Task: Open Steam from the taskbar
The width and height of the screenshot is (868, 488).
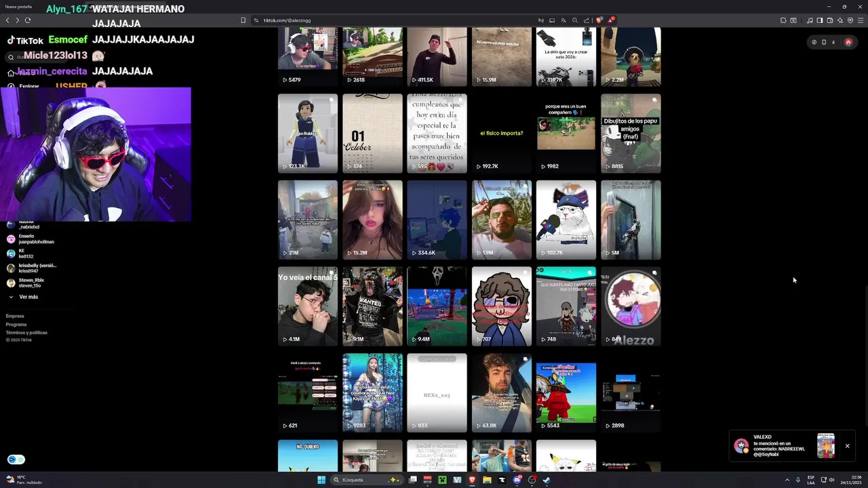Action: coord(547,480)
